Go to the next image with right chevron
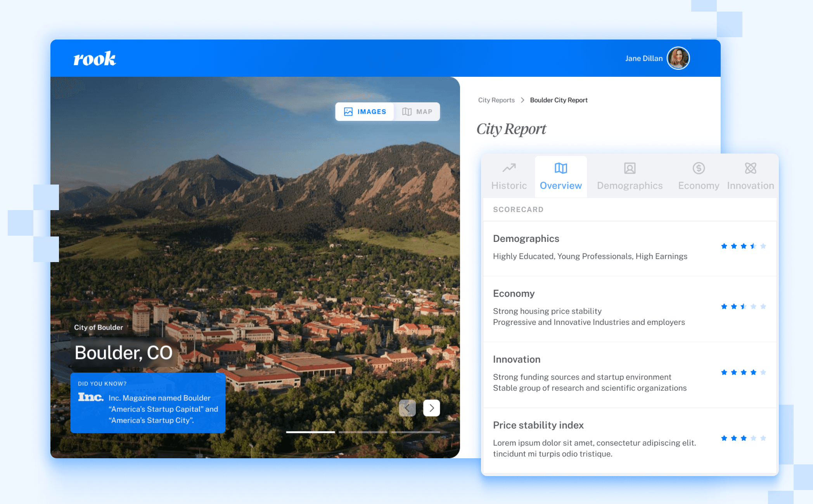 (x=431, y=408)
